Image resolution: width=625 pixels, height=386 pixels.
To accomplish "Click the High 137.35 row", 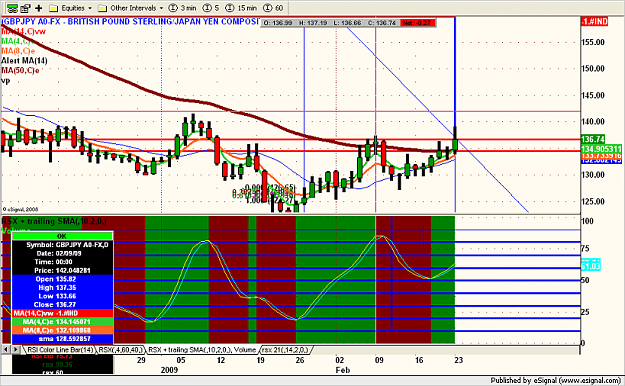I will click(x=63, y=288).
